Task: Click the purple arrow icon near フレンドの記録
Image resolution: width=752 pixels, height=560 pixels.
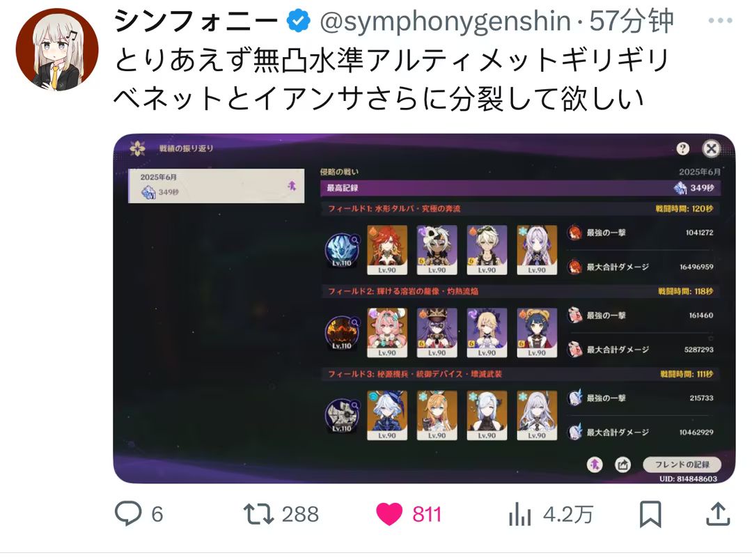Action: pyautogui.click(x=595, y=465)
